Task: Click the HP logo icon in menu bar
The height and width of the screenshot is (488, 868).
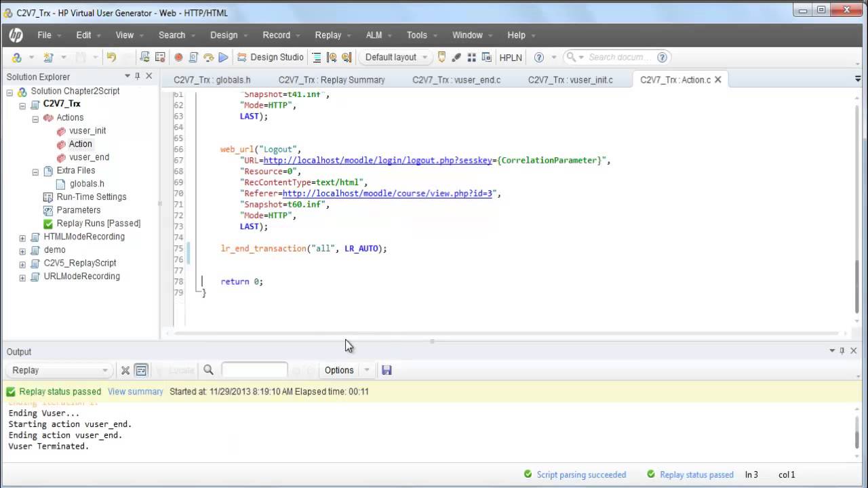Action: (16, 35)
